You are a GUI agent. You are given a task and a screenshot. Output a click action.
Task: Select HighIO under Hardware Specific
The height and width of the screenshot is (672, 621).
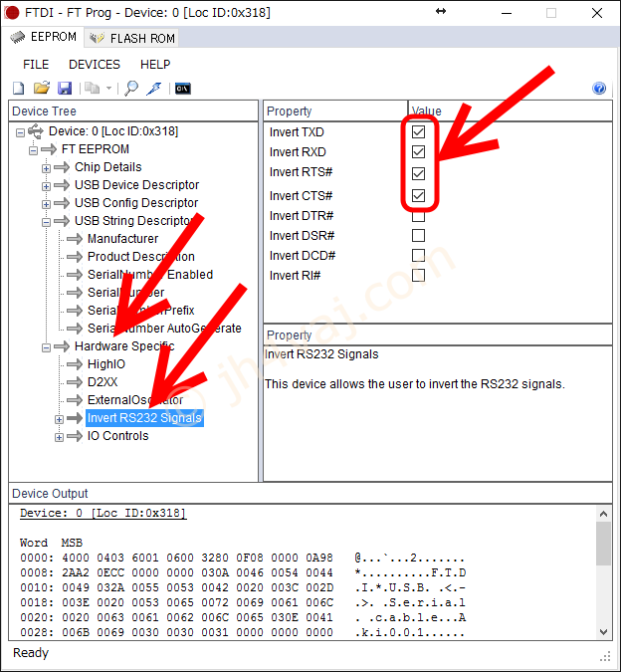pos(106,364)
